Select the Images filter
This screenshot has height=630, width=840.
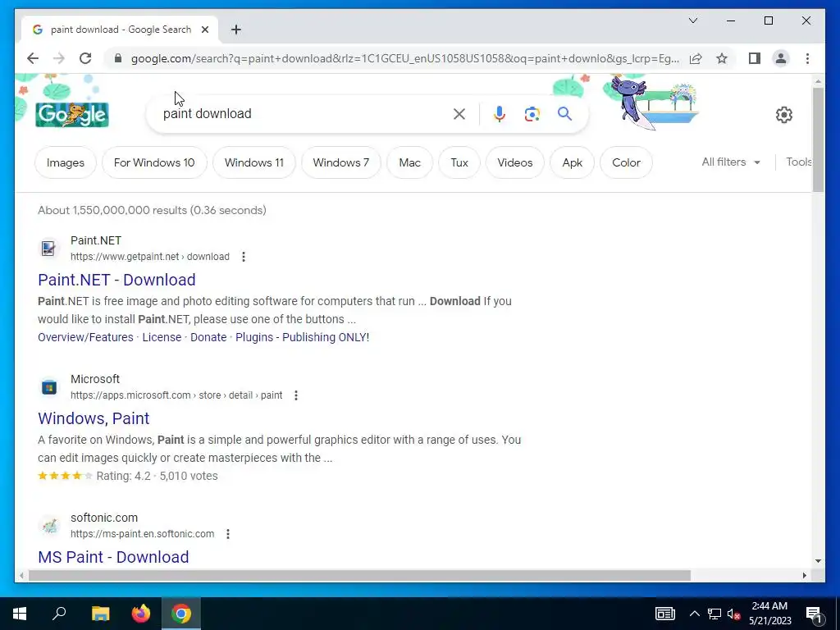(x=66, y=162)
